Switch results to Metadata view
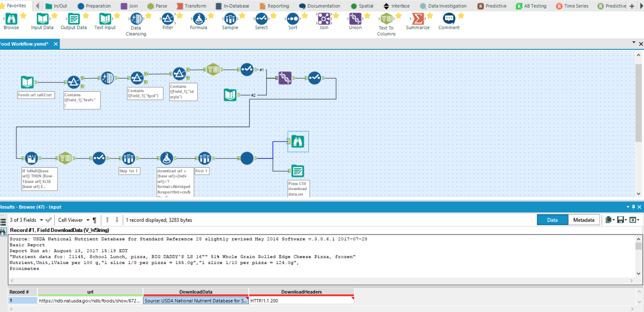Image resolution: width=644 pixels, height=312 pixels. coord(583,220)
